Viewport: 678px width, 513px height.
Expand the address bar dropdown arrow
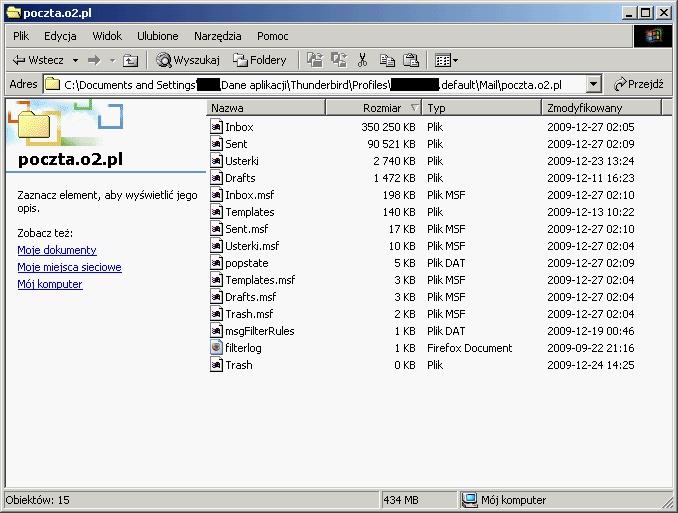coord(594,84)
